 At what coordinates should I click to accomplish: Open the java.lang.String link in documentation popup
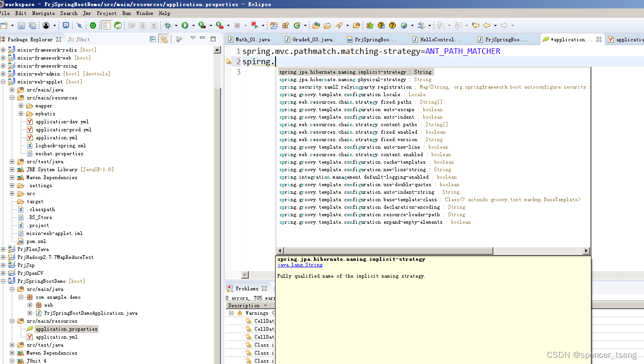click(x=299, y=265)
